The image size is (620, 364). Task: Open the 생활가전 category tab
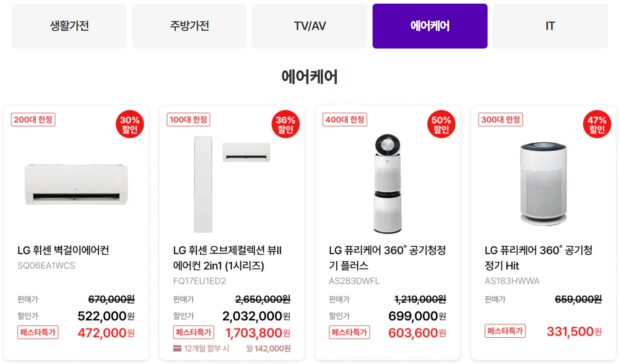[69, 25]
